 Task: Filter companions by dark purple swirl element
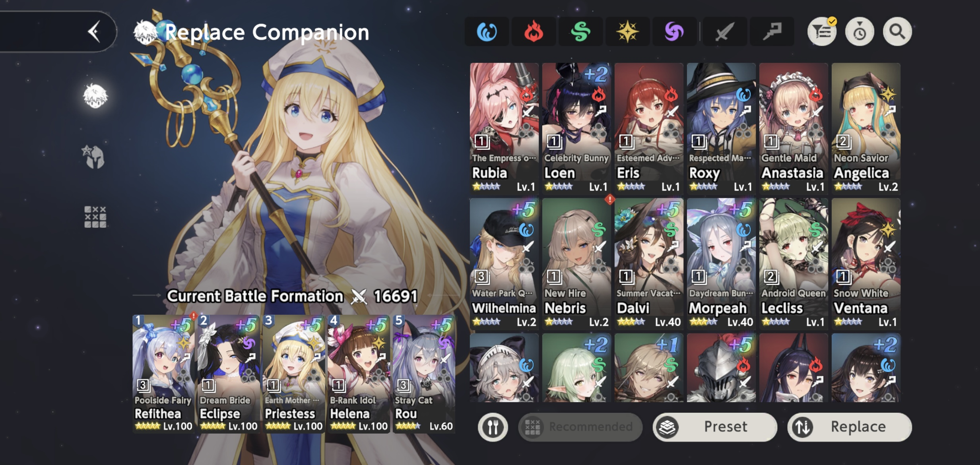pyautogui.click(x=674, y=32)
